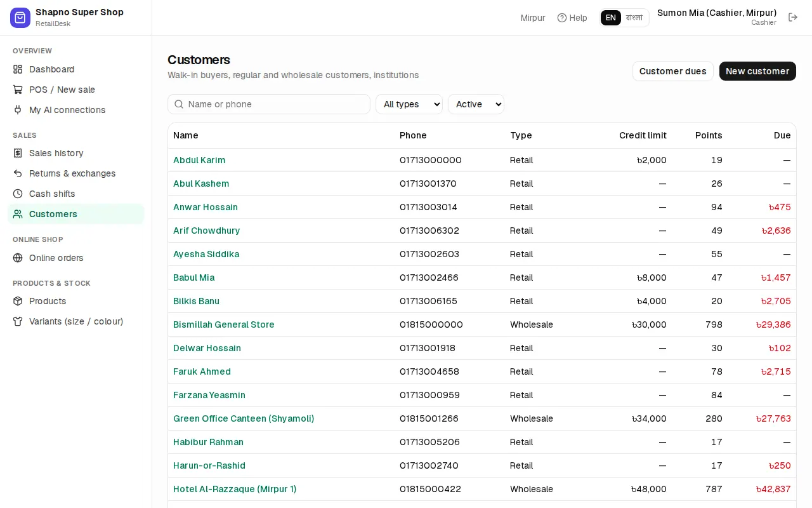Screen dimensions: 812x508
Task: Click phone number 01713003014
Action: tap(428, 207)
